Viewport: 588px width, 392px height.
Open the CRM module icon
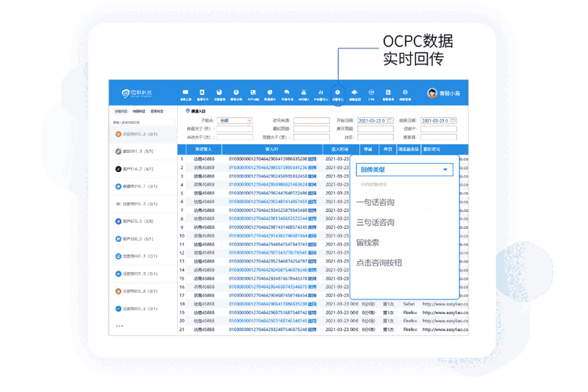point(371,92)
